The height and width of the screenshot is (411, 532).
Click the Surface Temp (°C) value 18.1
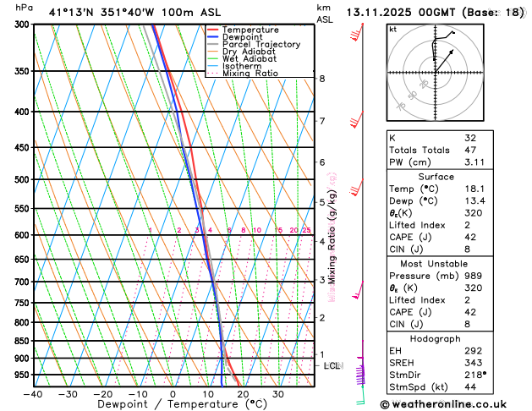(x=474, y=189)
